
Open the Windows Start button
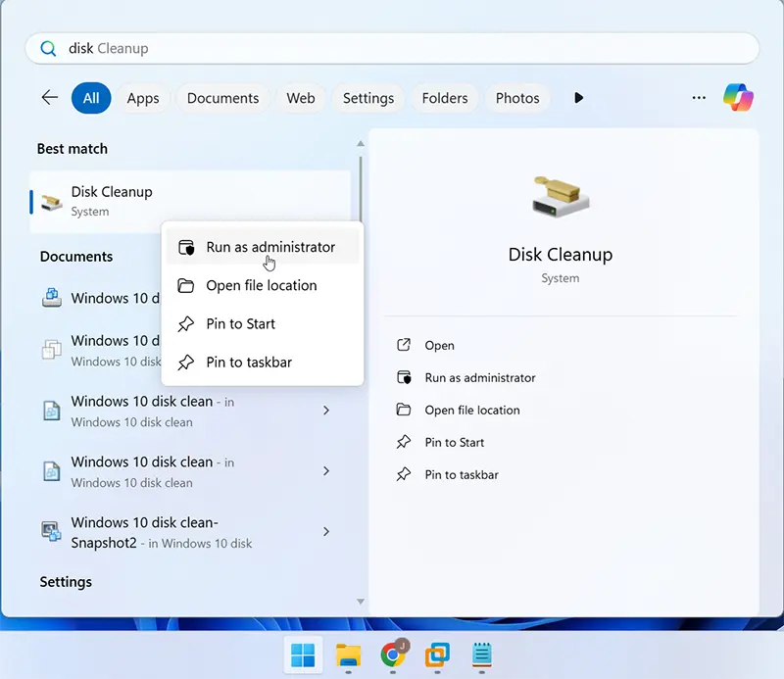click(303, 655)
